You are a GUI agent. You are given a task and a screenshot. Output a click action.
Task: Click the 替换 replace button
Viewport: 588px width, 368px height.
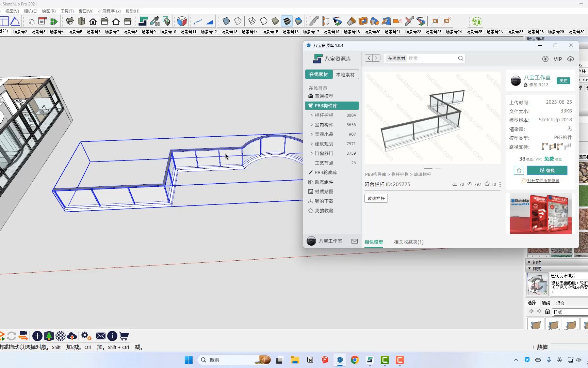[x=547, y=170]
